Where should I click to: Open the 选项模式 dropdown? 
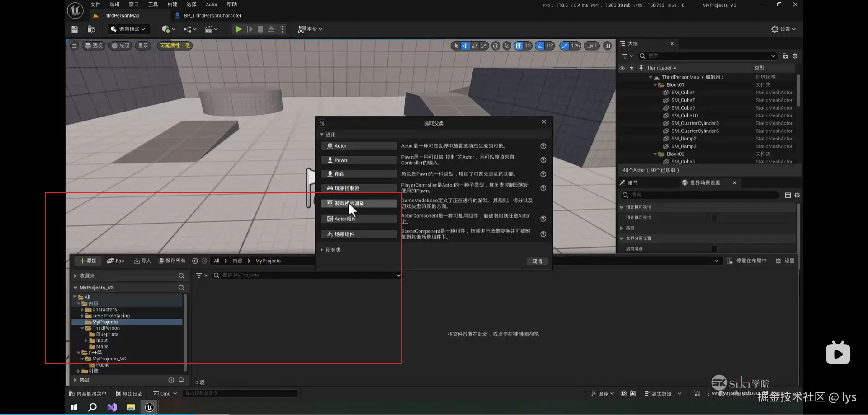[128, 29]
